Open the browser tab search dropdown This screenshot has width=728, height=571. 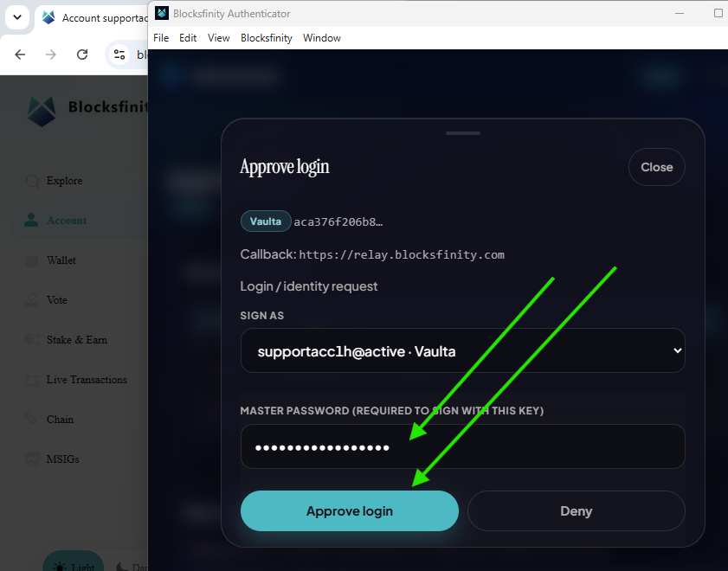point(17,17)
